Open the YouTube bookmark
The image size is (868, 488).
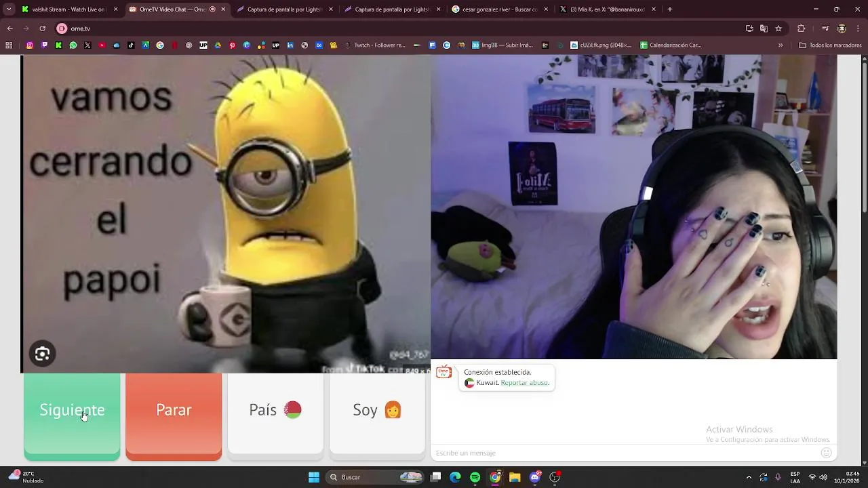pos(102,45)
